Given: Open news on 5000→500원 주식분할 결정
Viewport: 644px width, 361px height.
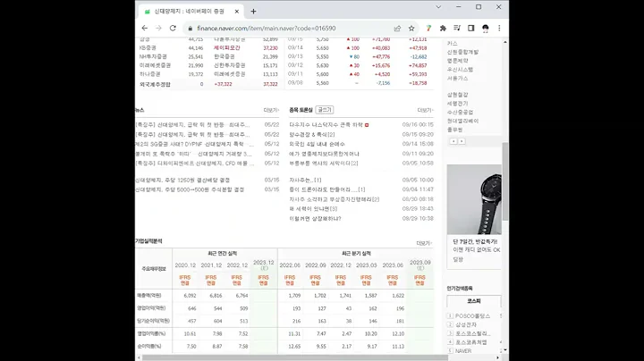Looking at the screenshot, I should [x=190, y=189].
